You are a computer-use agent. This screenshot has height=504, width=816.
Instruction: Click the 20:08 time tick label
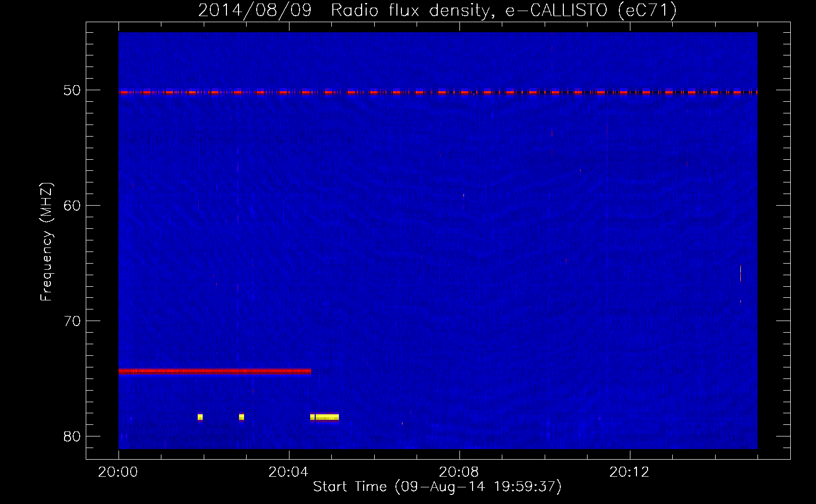point(459,472)
